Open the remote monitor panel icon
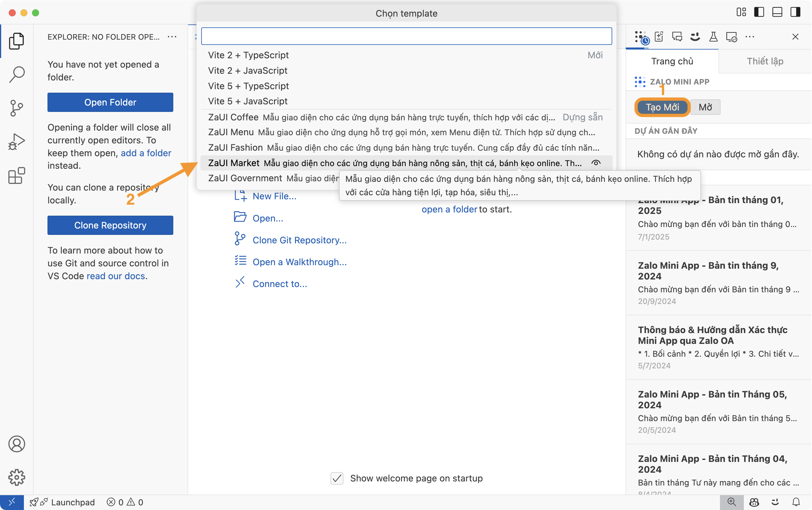This screenshot has height=510, width=812. click(x=732, y=37)
